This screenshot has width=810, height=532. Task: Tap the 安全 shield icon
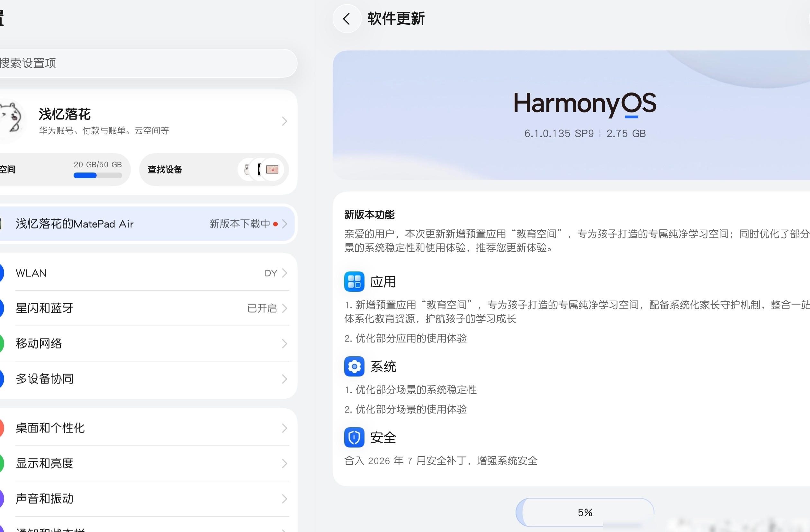(354, 437)
